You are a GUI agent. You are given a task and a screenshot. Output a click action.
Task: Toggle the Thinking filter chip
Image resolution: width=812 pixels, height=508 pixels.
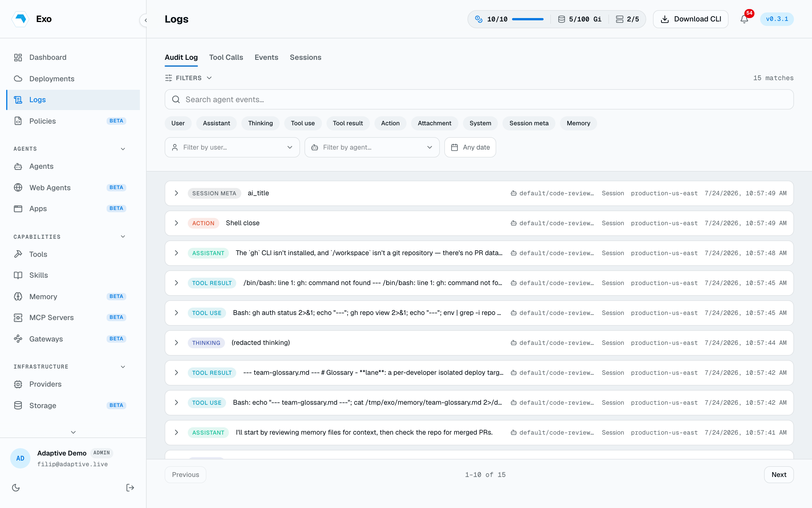[261, 123]
